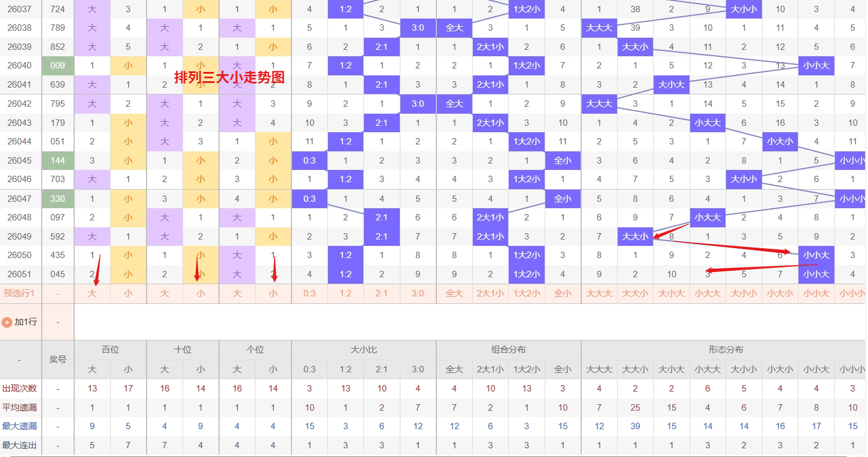The height and width of the screenshot is (457, 868).
Task: Select 2大1小 in the prediction row
Action: point(490,293)
